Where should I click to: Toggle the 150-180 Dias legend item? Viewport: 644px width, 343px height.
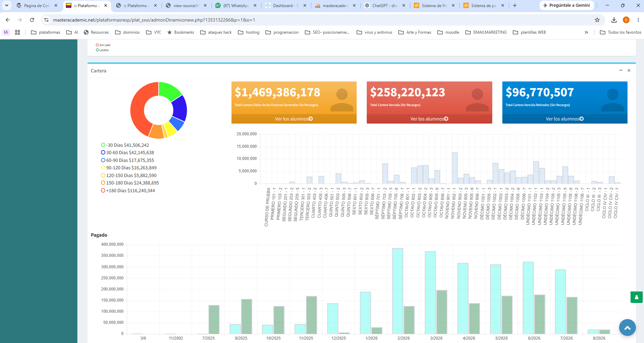point(130,183)
